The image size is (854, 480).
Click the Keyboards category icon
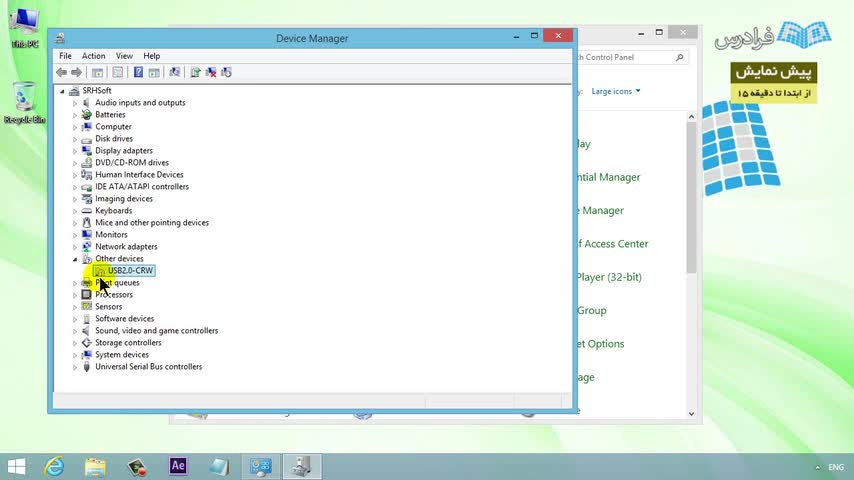87,210
